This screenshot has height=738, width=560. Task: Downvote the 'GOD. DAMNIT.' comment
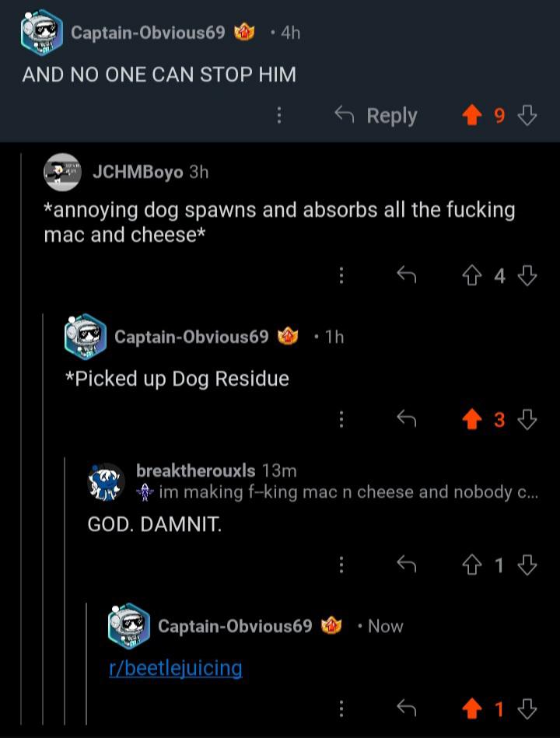[527, 565]
